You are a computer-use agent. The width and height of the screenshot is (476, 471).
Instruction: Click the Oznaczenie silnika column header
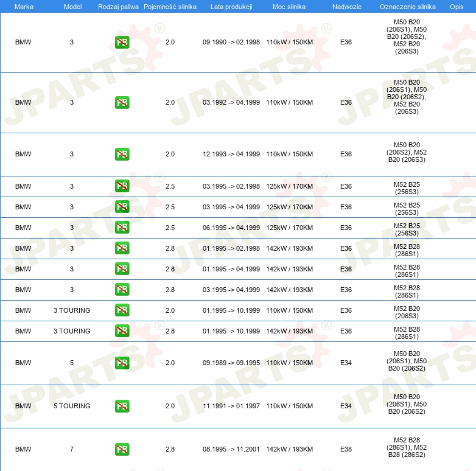pos(407,7)
